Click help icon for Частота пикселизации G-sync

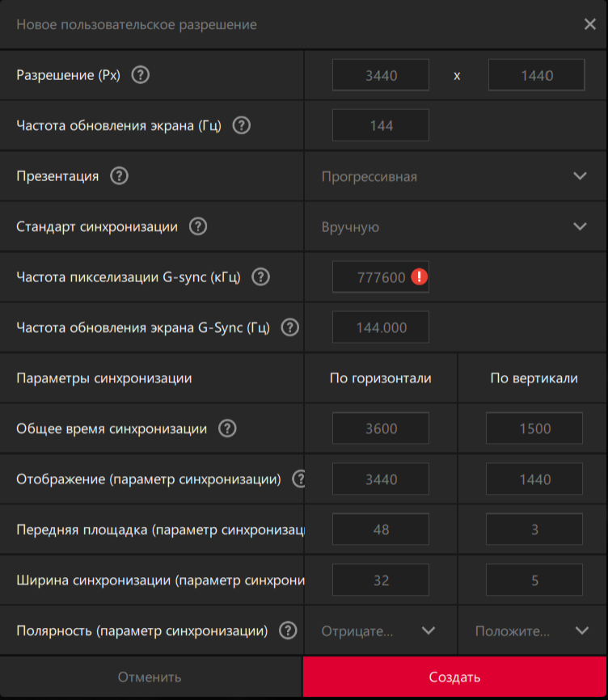260,276
